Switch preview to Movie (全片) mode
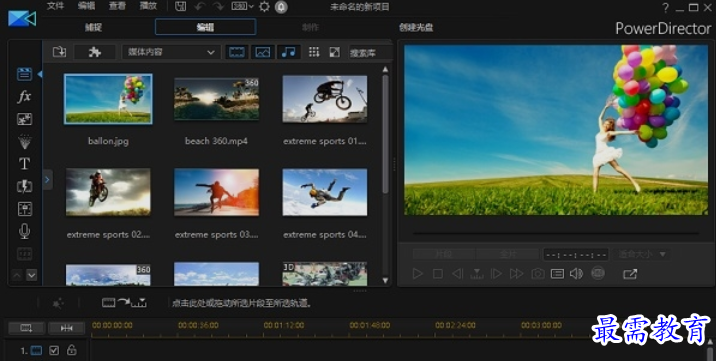Viewport: 716px width, 361px height. (x=508, y=254)
